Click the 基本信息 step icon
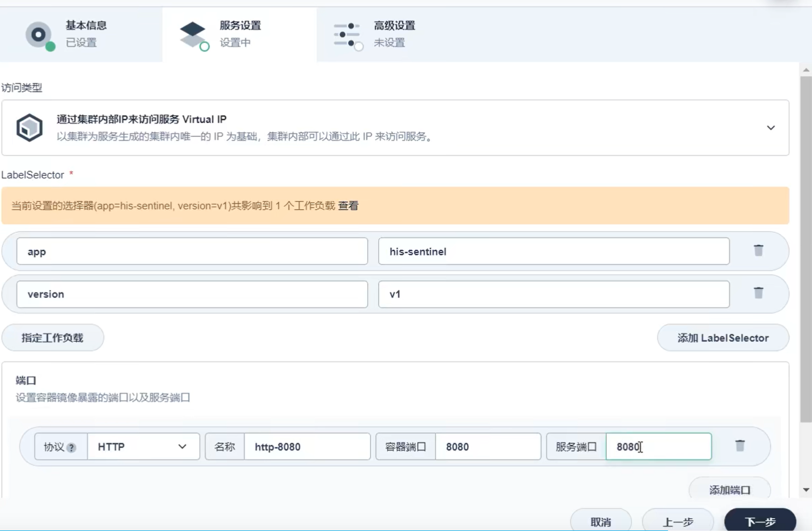The image size is (812, 531). [40, 36]
